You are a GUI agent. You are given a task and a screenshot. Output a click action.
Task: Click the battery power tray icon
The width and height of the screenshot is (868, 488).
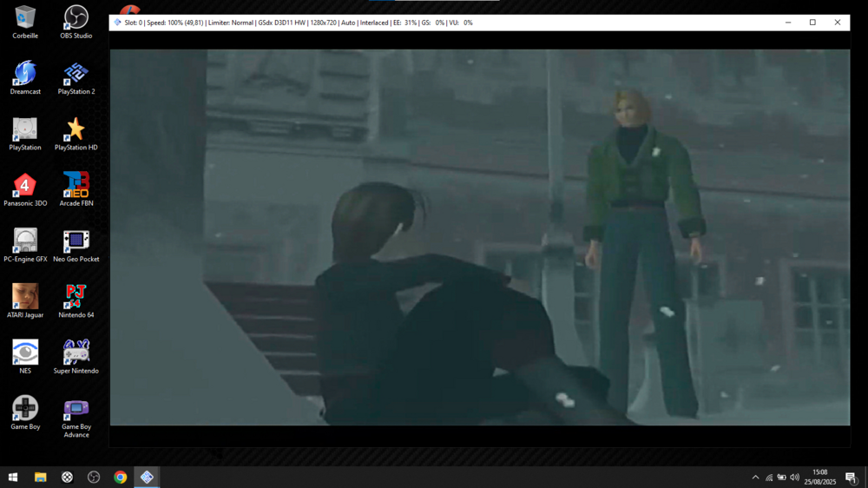tap(782, 478)
